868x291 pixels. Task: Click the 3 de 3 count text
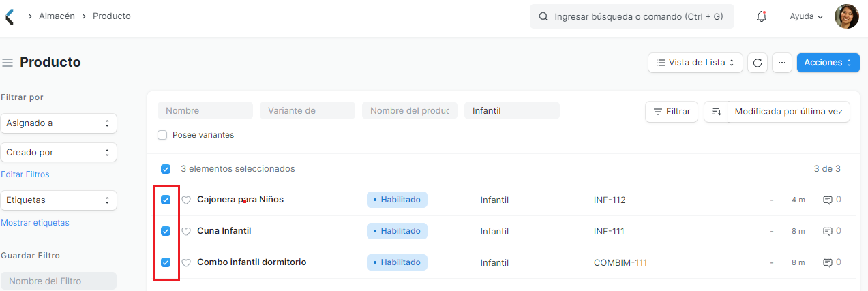coord(827,169)
